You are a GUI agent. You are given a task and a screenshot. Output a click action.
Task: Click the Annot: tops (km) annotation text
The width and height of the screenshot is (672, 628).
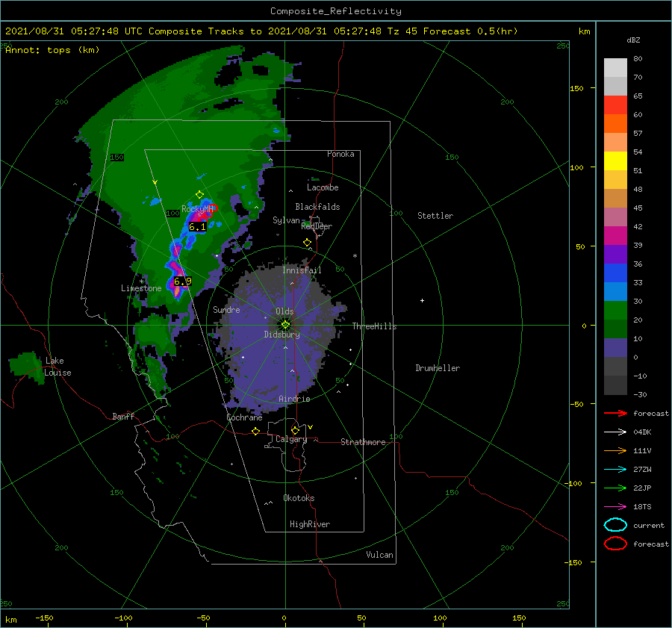point(52,50)
